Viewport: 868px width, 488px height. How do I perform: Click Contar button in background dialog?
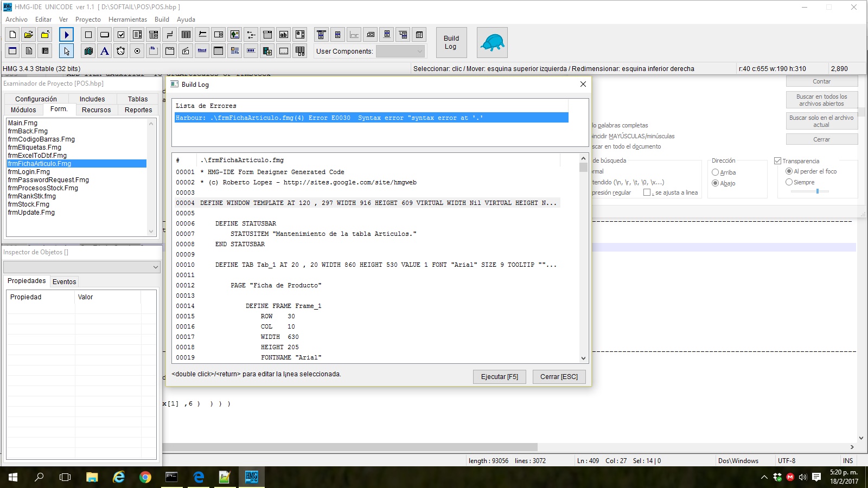pyautogui.click(x=821, y=81)
